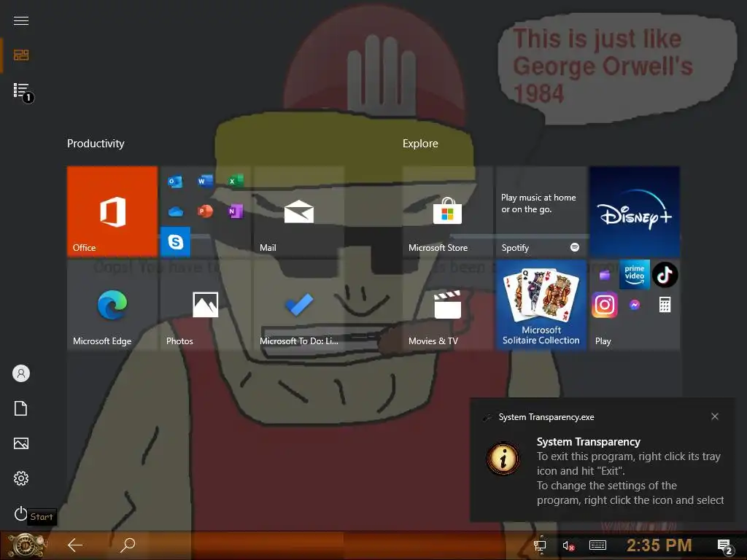The image size is (747, 560).
Task: Open the Action Center notifications icon
Action: click(725, 547)
